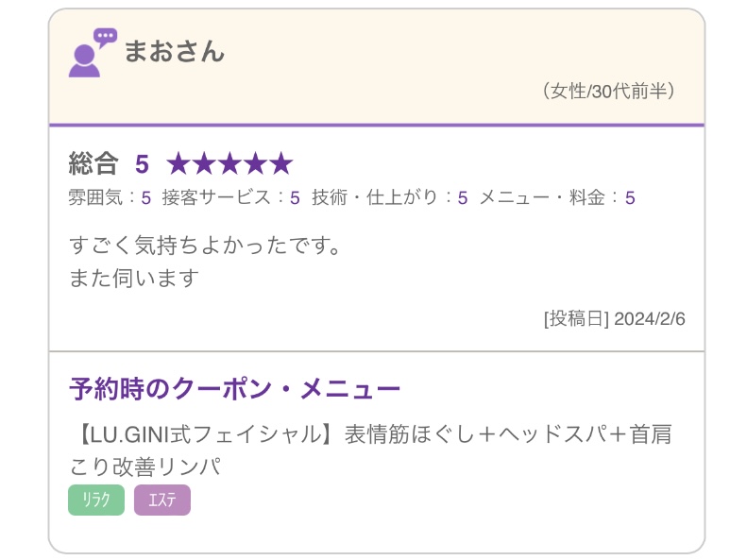The height and width of the screenshot is (560, 747).
Task: Click the first star in the rating
Action: click(178, 164)
